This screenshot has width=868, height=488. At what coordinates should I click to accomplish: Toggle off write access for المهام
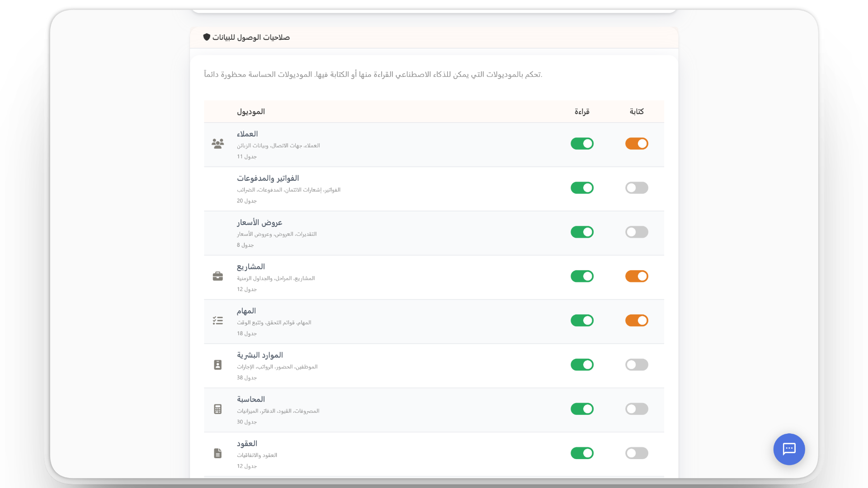[637, 320]
